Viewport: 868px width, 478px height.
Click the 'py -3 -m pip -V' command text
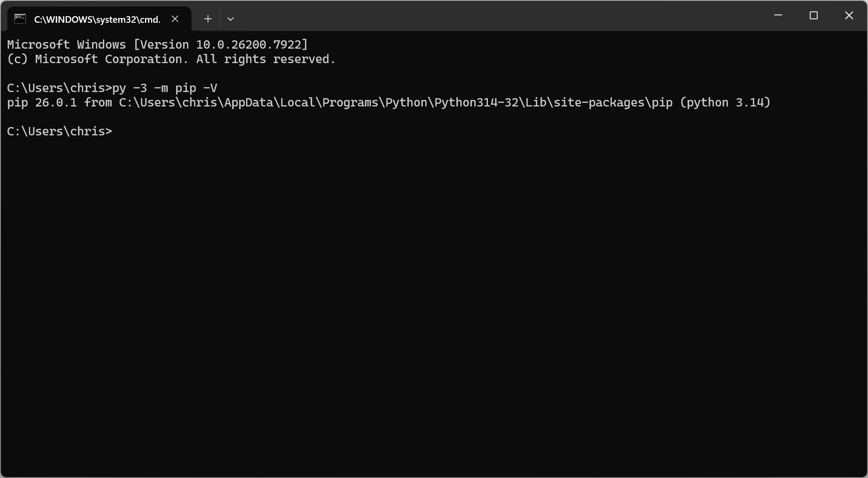165,88
